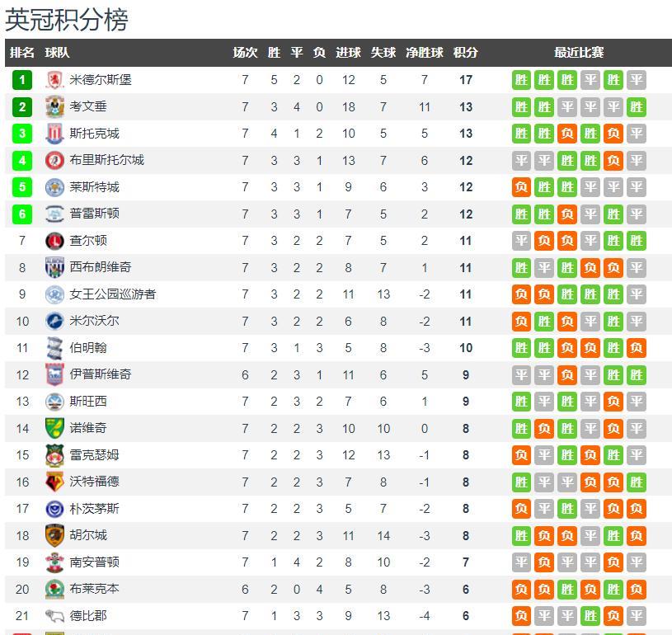672x635 pixels.
Task: Click the Norwich (诺维奇) club crest icon
Action: (x=54, y=428)
